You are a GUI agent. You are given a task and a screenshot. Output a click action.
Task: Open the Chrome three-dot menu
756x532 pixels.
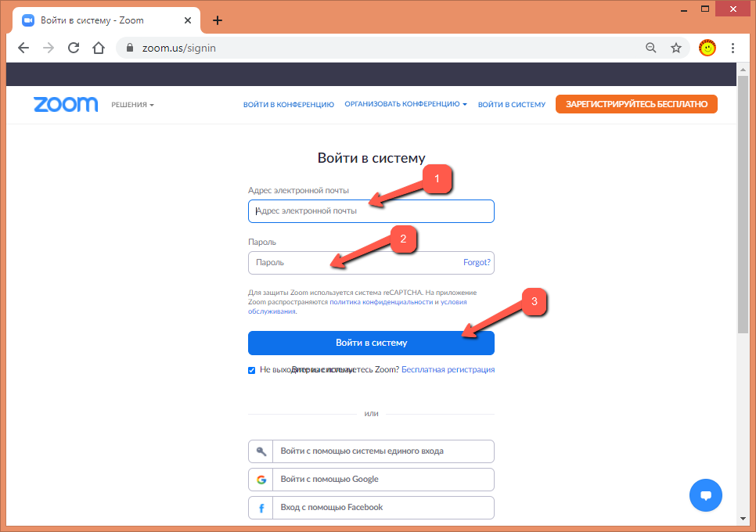[733, 48]
